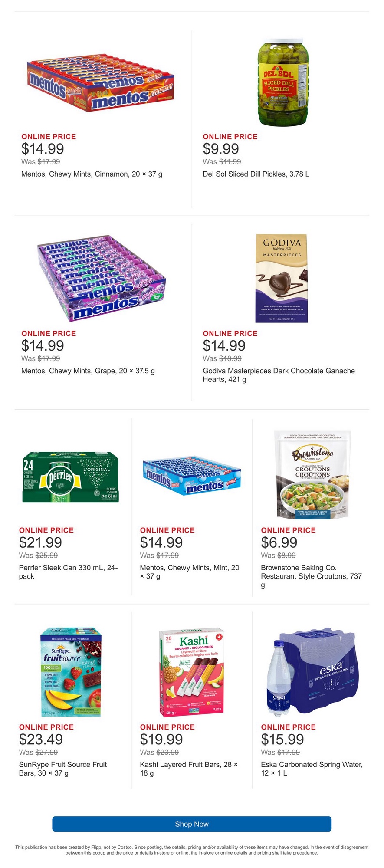Click the Del Sol Sliced Dill Pickles title
The image size is (384, 868).
point(256,174)
